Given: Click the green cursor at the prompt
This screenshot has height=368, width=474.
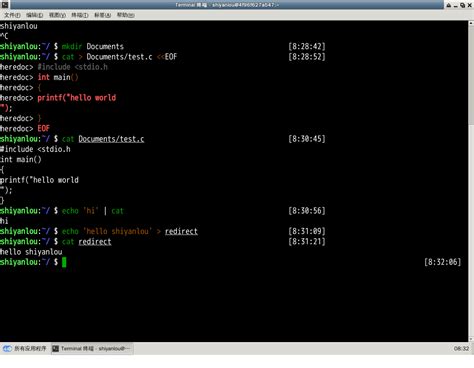Looking at the screenshot, I should click(x=64, y=262).
